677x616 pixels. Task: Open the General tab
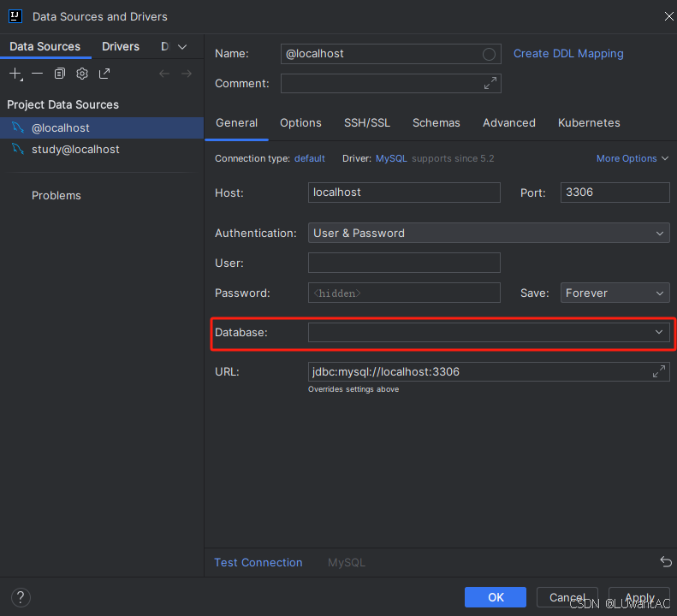click(236, 123)
